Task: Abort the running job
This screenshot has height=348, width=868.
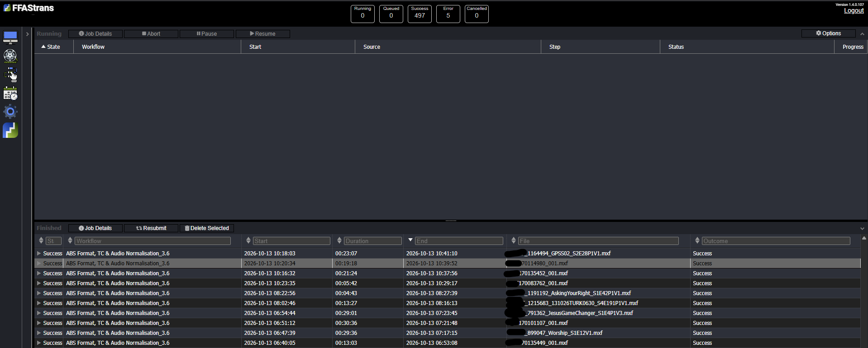Action: [151, 34]
